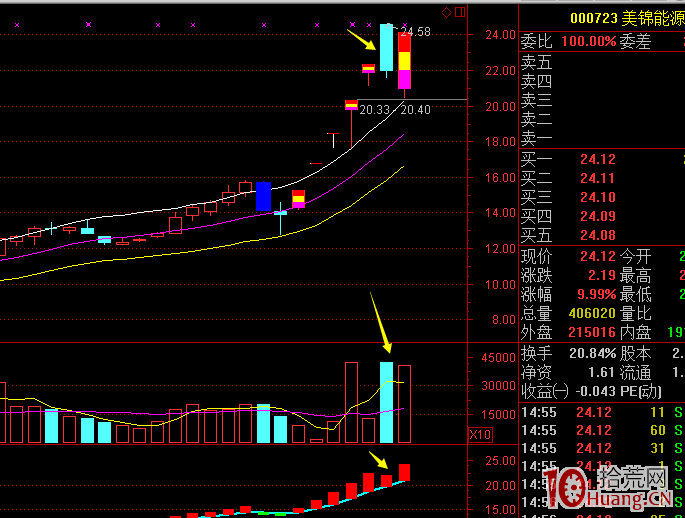Click the PE(动) label
This screenshot has height=518, width=685.
(x=641, y=391)
